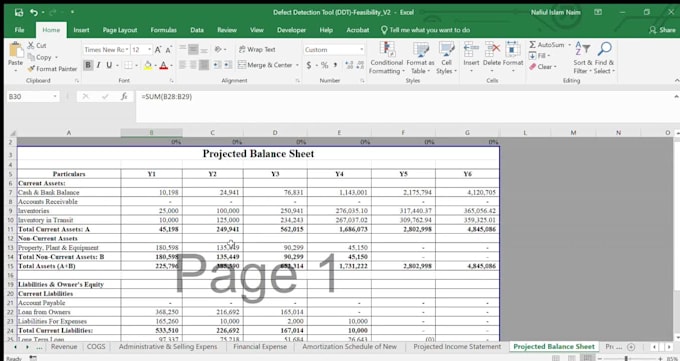Open the font name dropdown
Screen dimensions: 680x361
coord(127,50)
